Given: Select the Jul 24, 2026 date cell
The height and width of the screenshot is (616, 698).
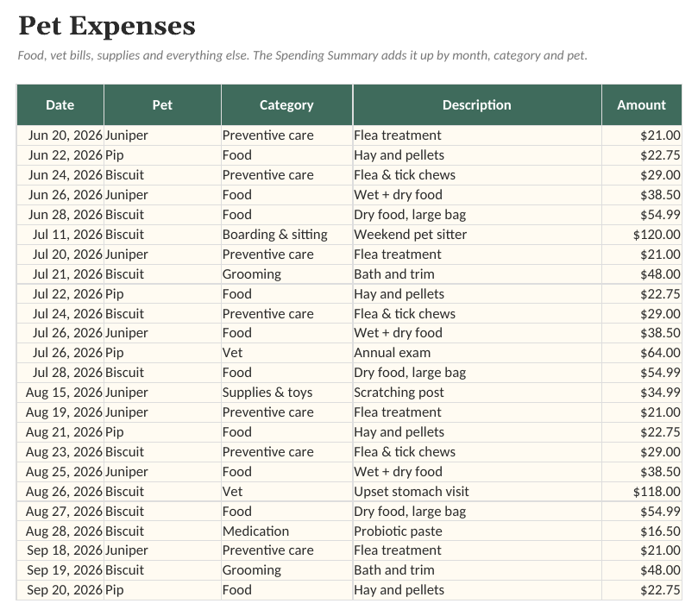Looking at the screenshot, I should tap(60, 314).
